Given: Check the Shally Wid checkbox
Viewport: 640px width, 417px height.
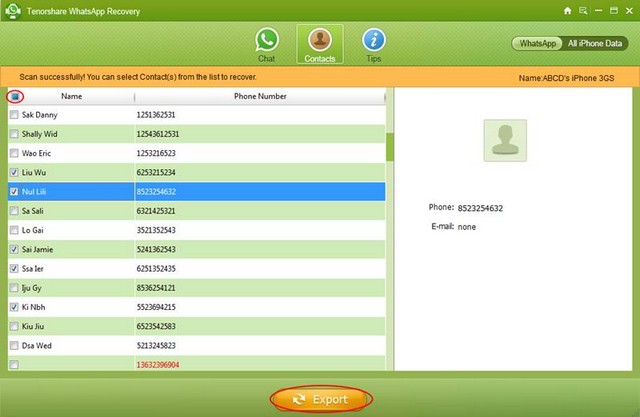Looking at the screenshot, I should pos(14,134).
